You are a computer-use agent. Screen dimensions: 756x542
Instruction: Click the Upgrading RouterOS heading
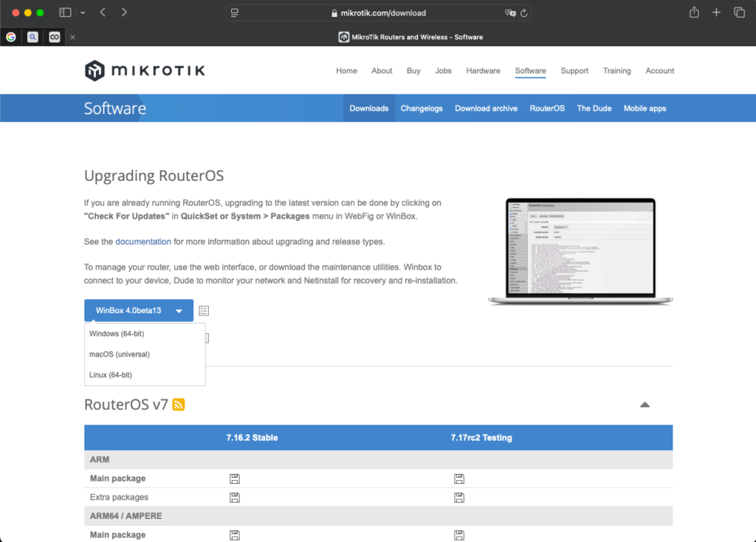(x=154, y=176)
